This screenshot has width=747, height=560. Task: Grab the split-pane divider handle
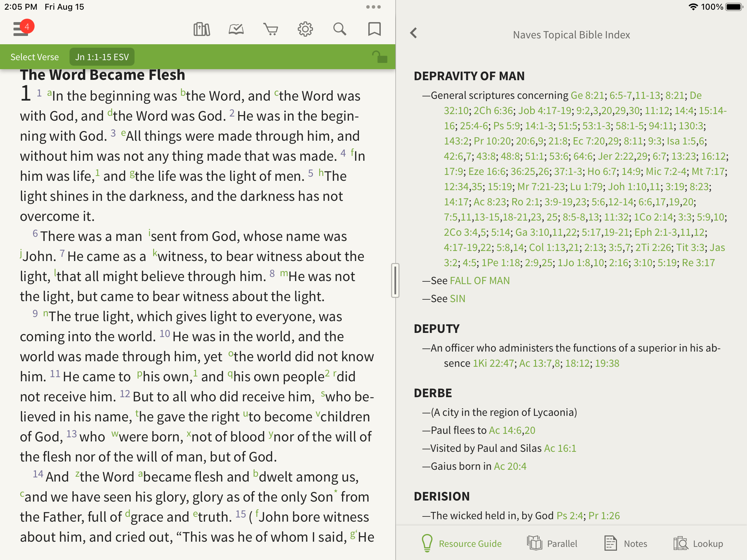click(x=395, y=280)
